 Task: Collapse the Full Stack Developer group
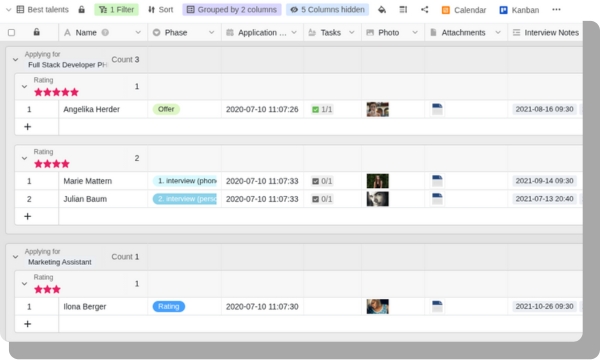tap(15, 60)
